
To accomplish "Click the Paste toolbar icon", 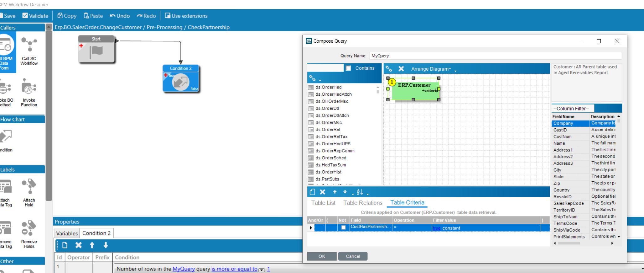I will click(86, 16).
